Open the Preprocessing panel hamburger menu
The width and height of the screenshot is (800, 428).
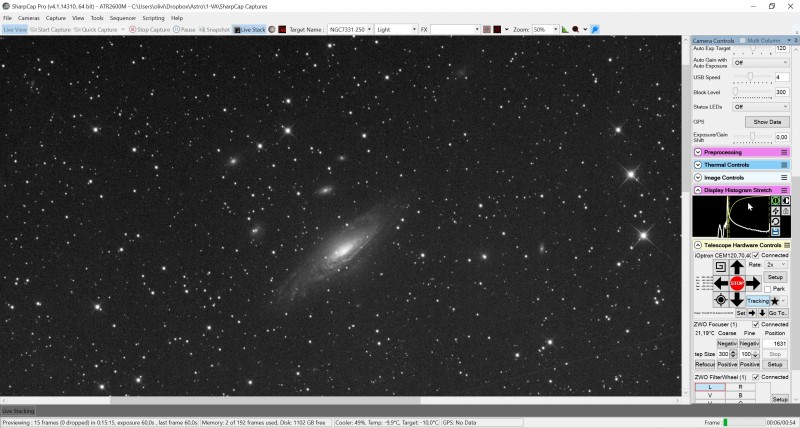point(784,152)
